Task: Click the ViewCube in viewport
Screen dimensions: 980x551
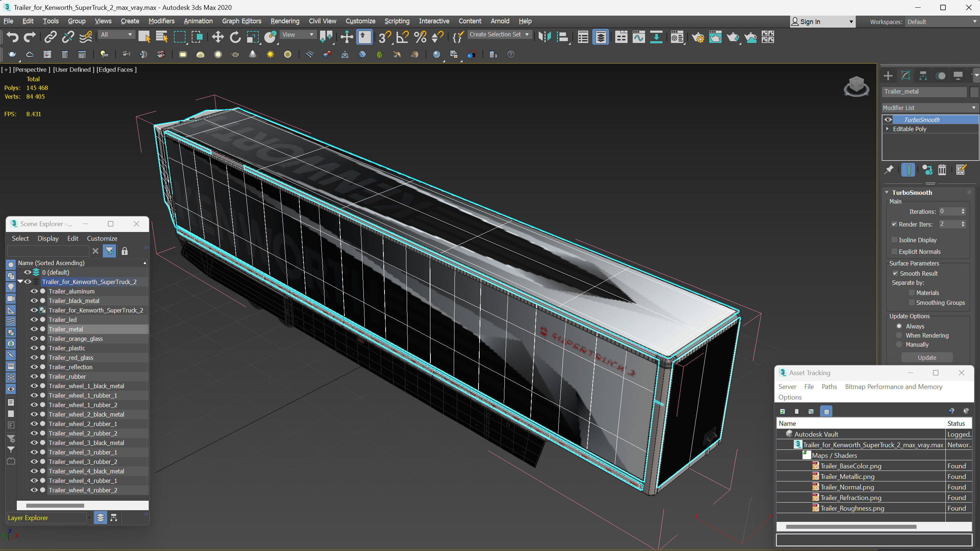Action: [x=856, y=86]
